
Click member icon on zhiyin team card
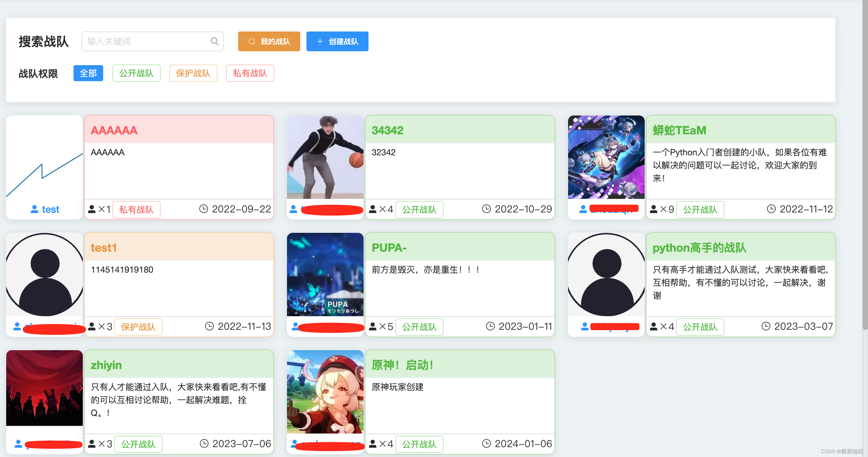(x=92, y=443)
